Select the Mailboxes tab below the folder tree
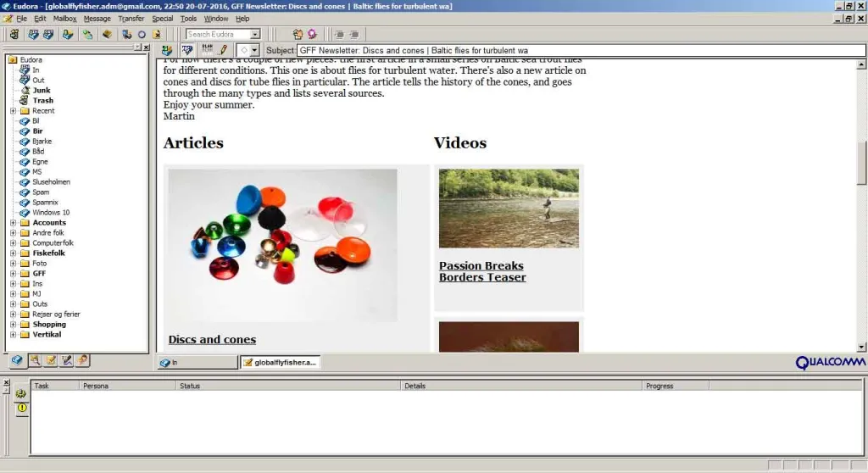This screenshot has height=473, width=868. point(17,360)
